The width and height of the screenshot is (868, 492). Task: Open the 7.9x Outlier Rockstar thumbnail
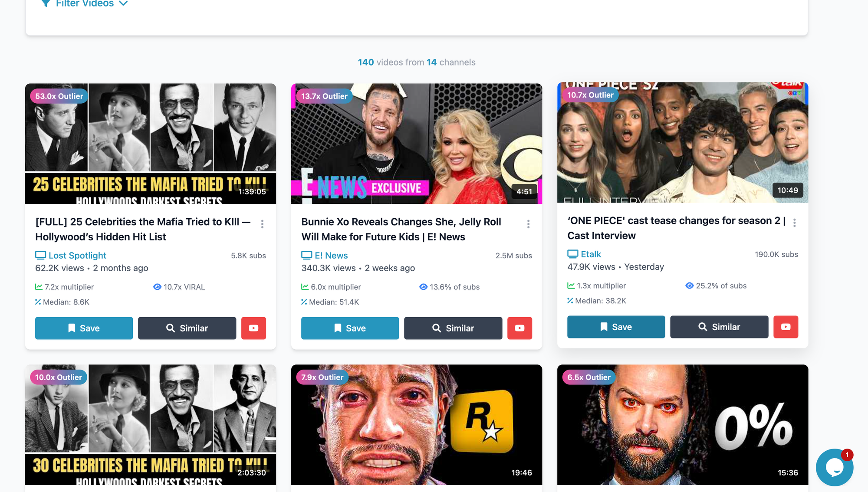click(x=417, y=425)
